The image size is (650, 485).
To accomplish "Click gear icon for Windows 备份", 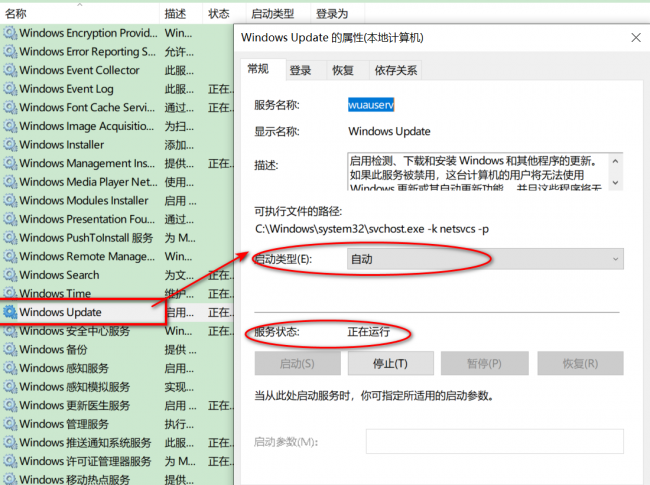I will (x=10, y=349).
